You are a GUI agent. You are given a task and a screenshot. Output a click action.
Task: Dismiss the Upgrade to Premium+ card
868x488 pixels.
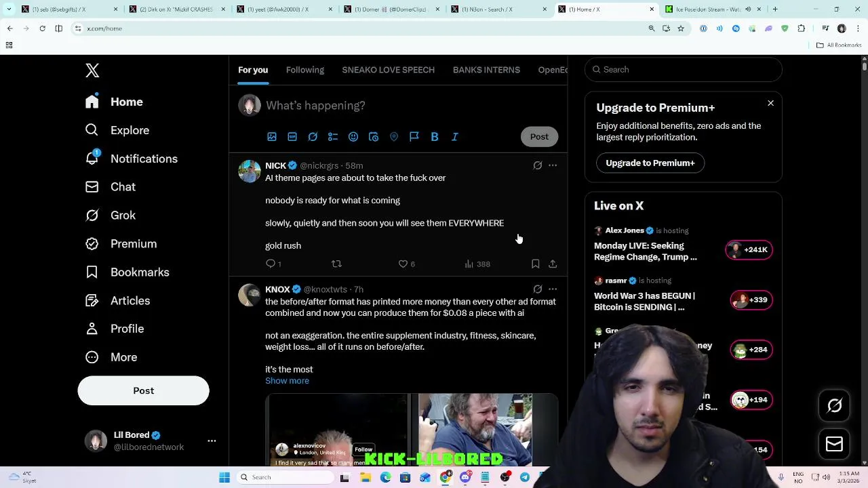click(770, 103)
